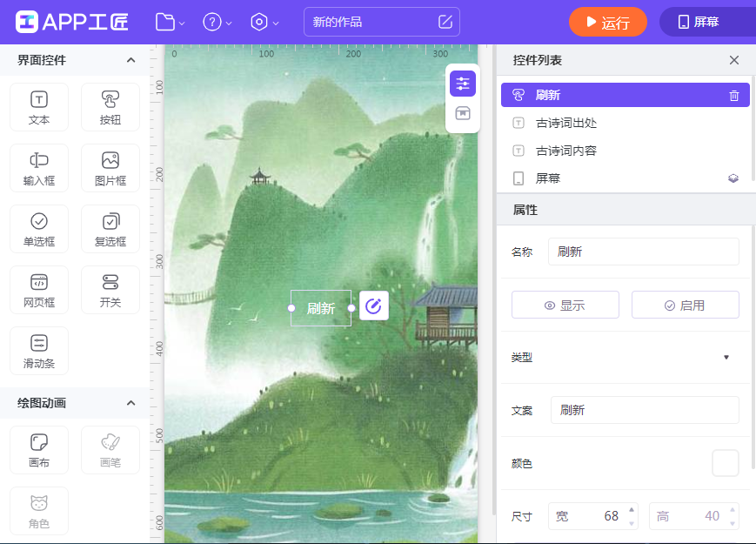Delete the 刷新 widget via trash icon
The image size is (756, 544).
pos(734,96)
